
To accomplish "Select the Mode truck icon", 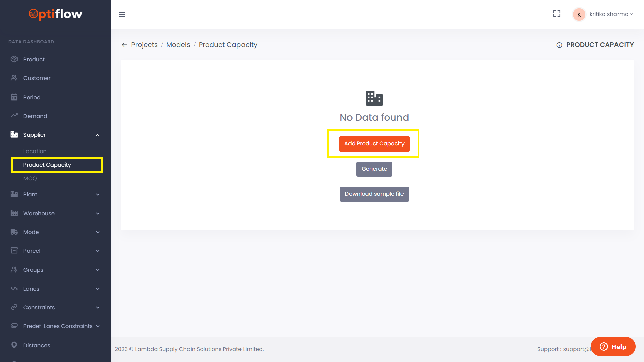I will click(14, 232).
